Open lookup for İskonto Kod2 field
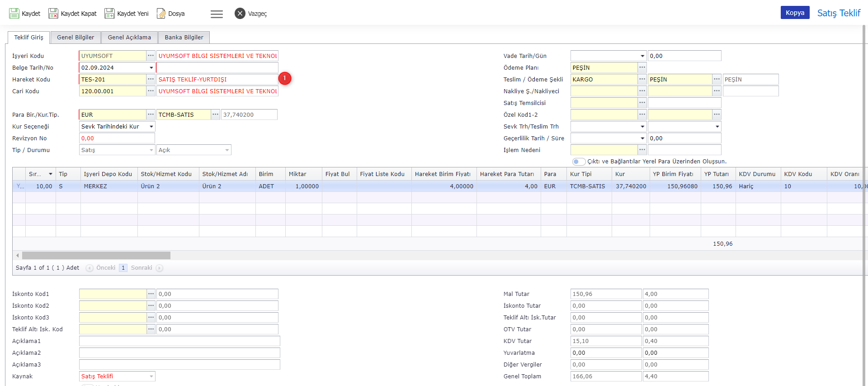Screen dimensions: 868x386 151,305
